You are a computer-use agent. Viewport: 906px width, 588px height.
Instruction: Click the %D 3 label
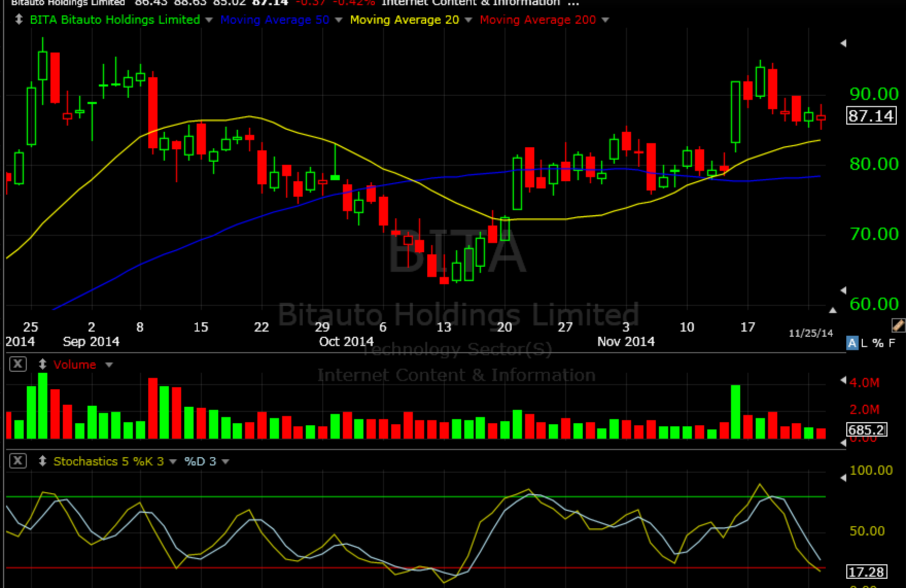200,461
